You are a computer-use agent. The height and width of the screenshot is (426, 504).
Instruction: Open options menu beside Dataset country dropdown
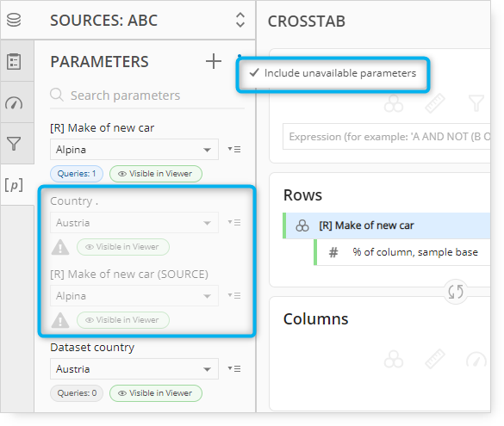click(234, 368)
